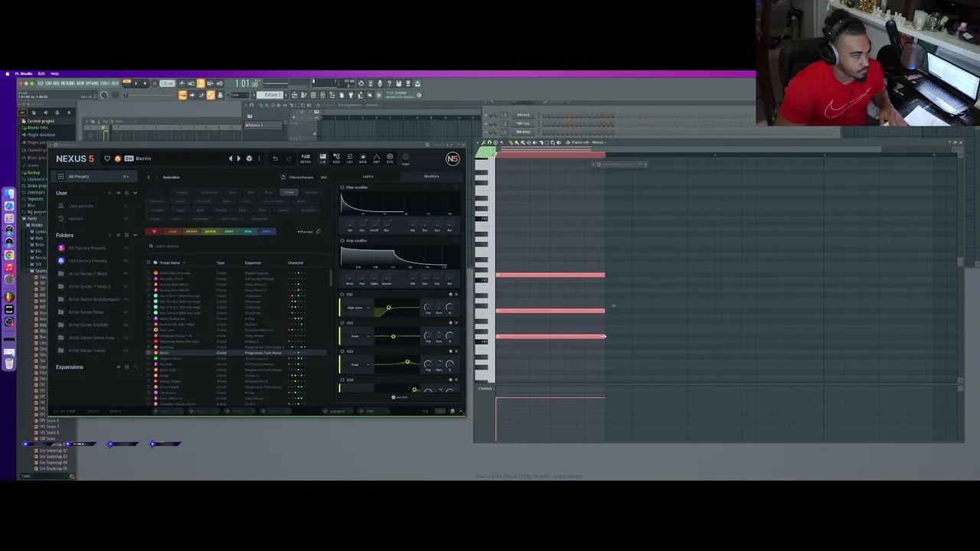Screen dimensions: 980x551
Task: Switch Expansions section to grid view
Action: 126,367
